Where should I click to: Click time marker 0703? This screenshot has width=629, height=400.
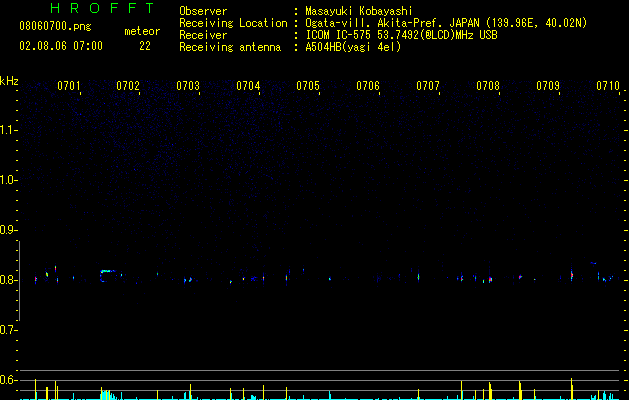click(188, 85)
